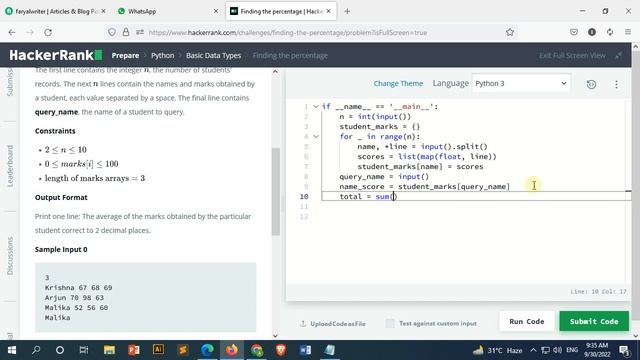Show hidden system tray icons chevron
Viewport: 640px width, 360px height.
tap(533, 350)
